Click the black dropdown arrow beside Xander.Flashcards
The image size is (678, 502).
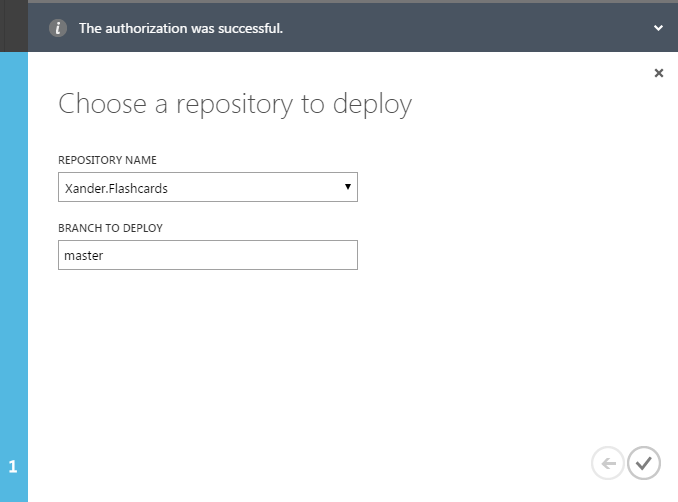347,187
